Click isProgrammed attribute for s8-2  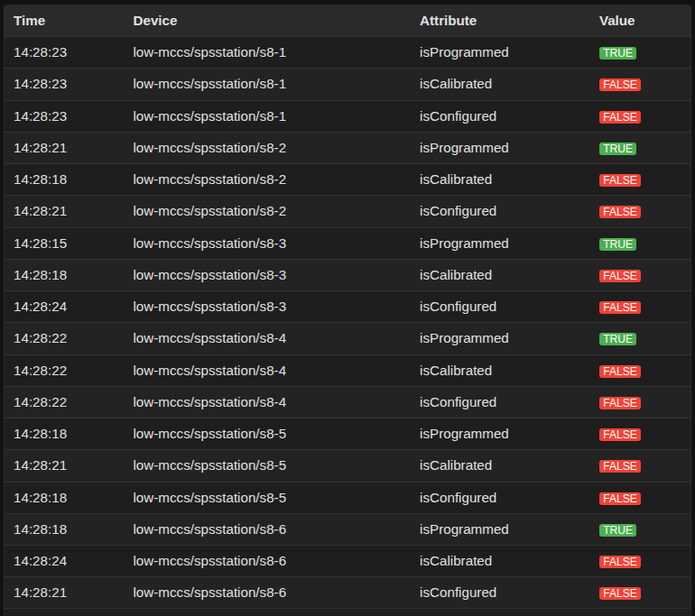(464, 148)
